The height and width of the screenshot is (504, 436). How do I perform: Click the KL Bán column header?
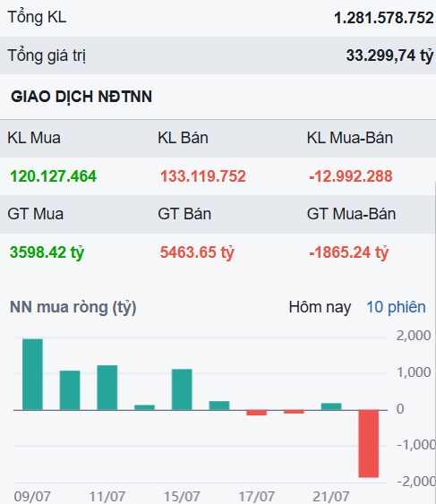(x=183, y=138)
